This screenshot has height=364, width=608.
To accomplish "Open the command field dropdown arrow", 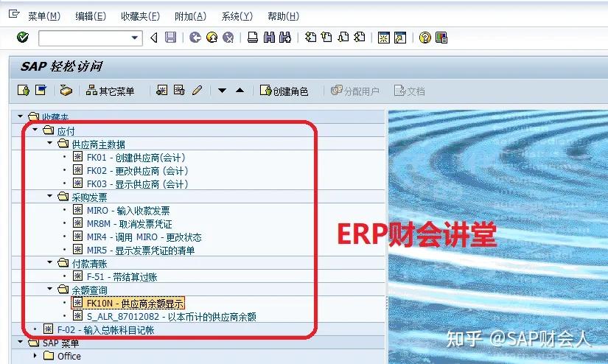I will pos(135,38).
